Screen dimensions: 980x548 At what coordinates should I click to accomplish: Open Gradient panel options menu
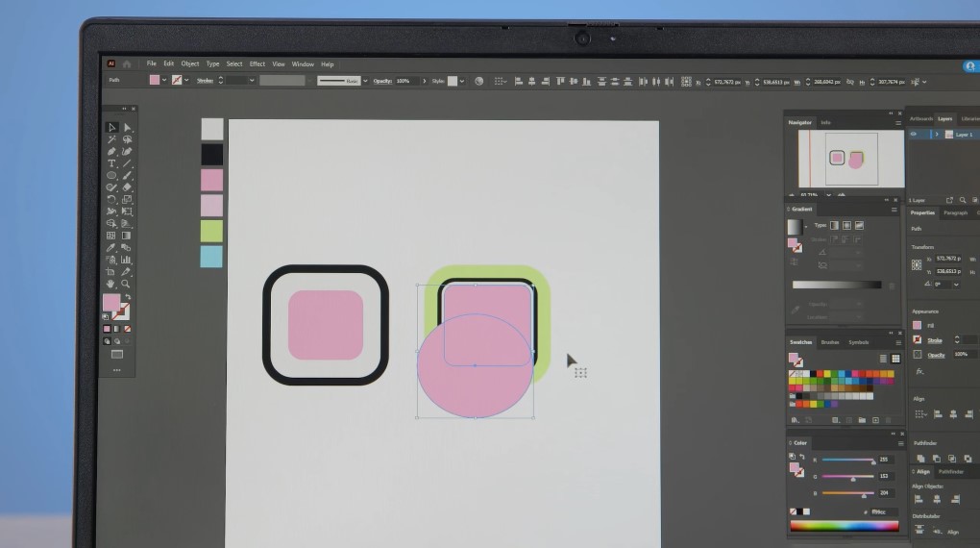pos(894,210)
